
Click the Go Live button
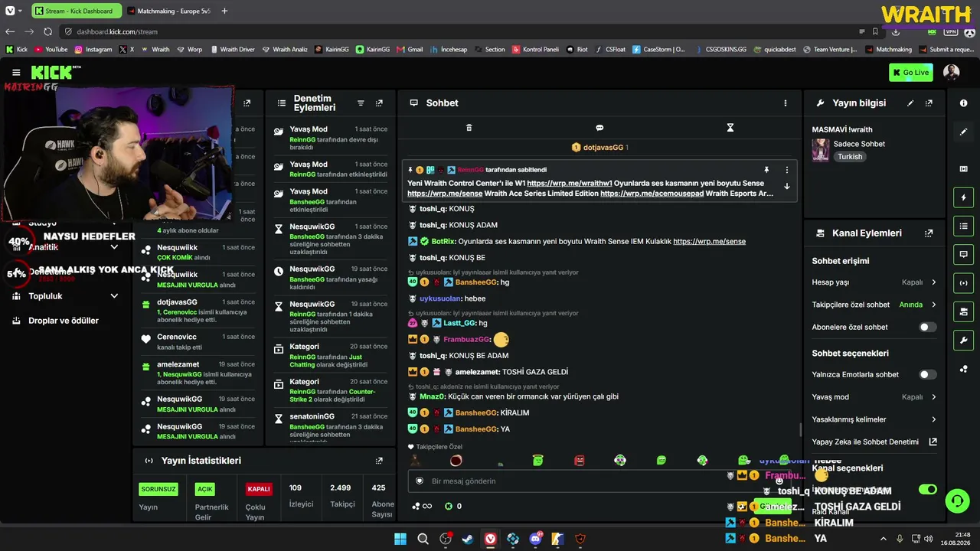click(x=910, y=73)
